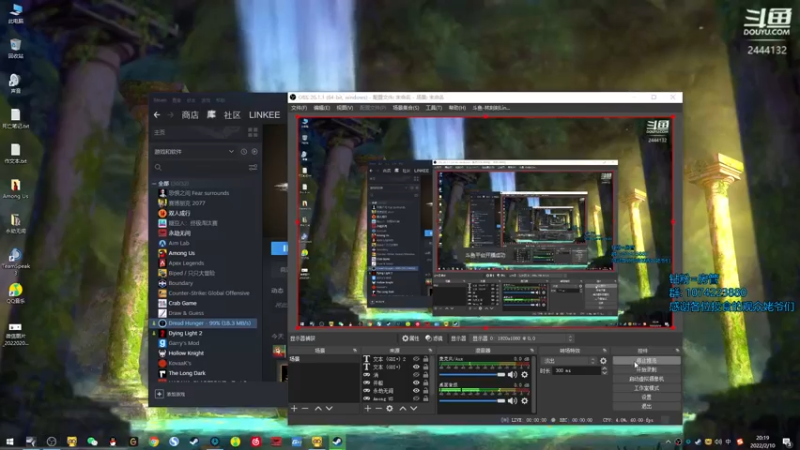Remove the scene with the minus button
The height and width of the screenshot is (450, 800).
[x=305, y=409]
